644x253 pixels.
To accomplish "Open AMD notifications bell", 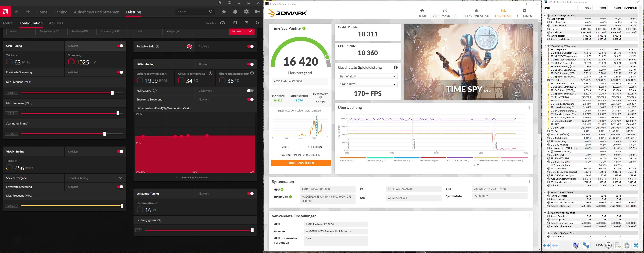I will coord(235,12).
